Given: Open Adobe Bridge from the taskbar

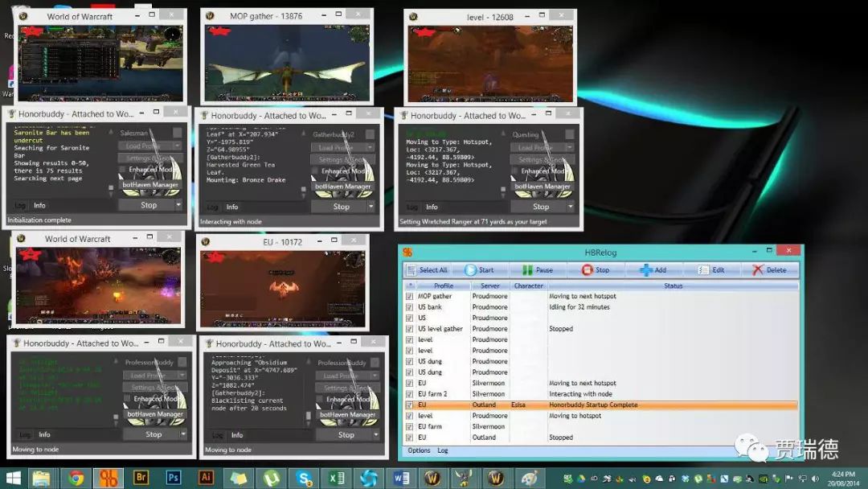Looking at the screenshot, I should click(x=141, y=478).
